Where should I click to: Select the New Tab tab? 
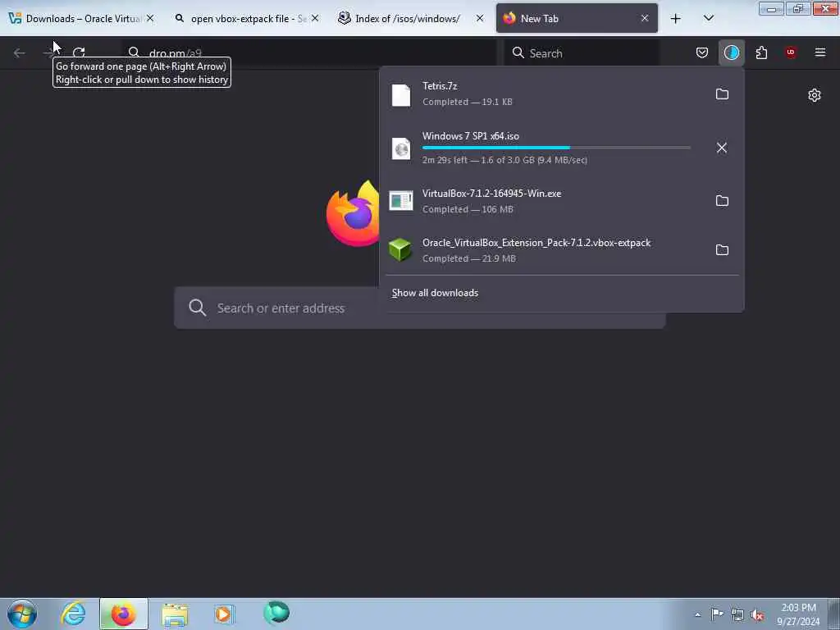577,19
